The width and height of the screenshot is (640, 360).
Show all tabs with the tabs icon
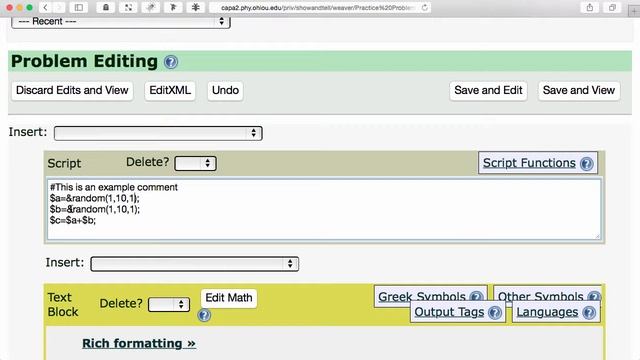(612, 7)
